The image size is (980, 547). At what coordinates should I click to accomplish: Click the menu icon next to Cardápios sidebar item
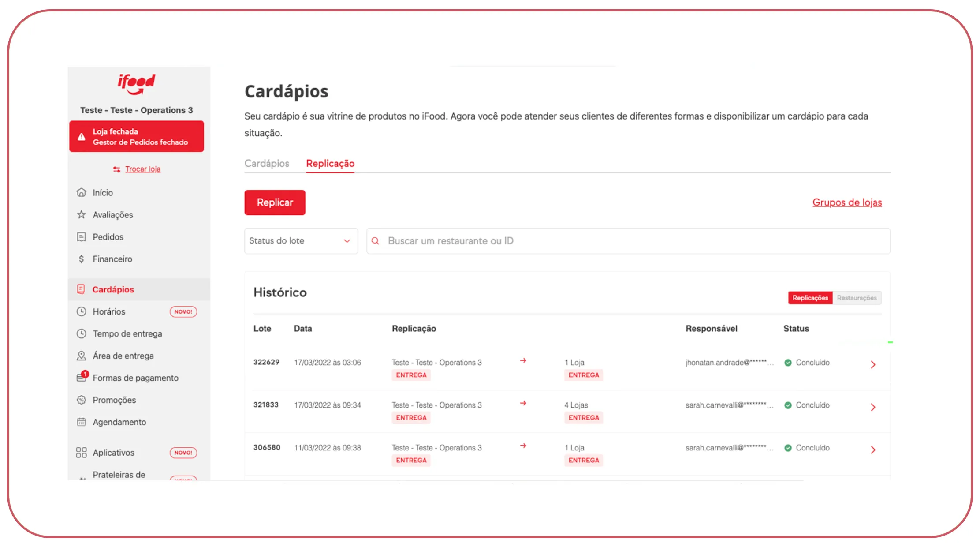81,289
